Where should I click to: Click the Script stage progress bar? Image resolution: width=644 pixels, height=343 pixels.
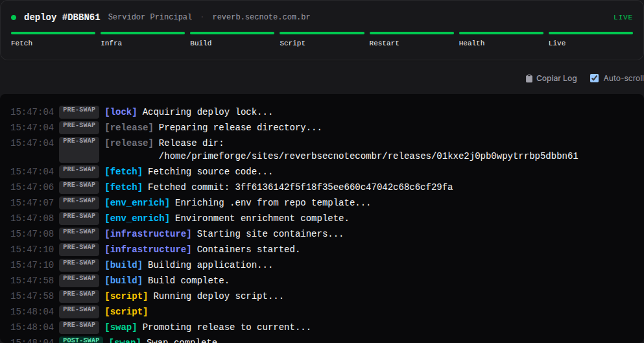pos(322,33)
